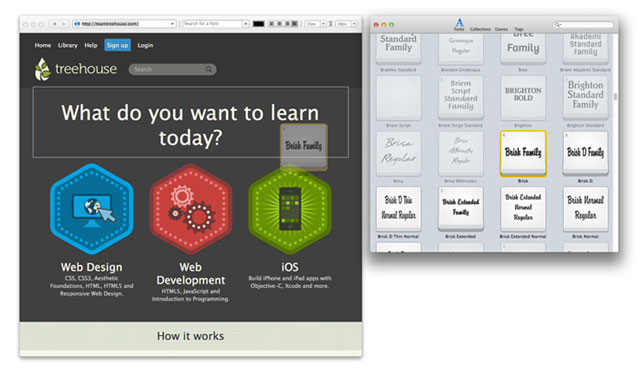Click the treehouse leaf logo icon

pos(42,69)
